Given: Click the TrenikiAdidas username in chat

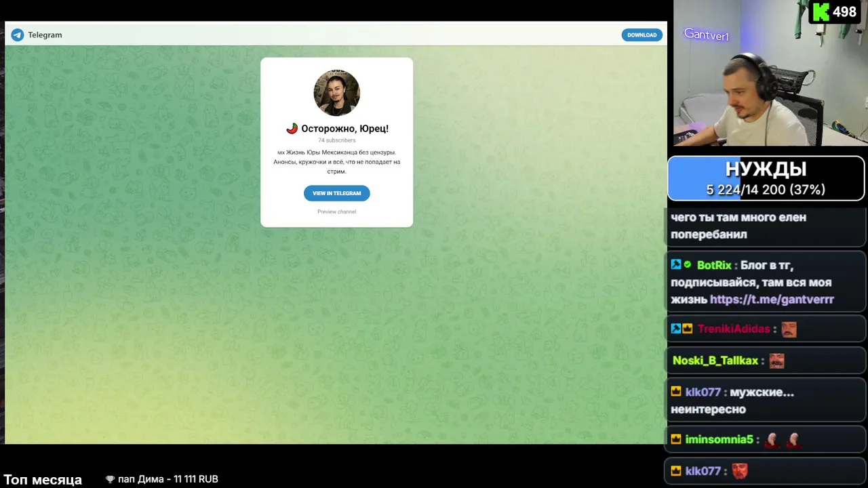Looking at the screenshot, I should pyautogui.click(x=734, y=329).
